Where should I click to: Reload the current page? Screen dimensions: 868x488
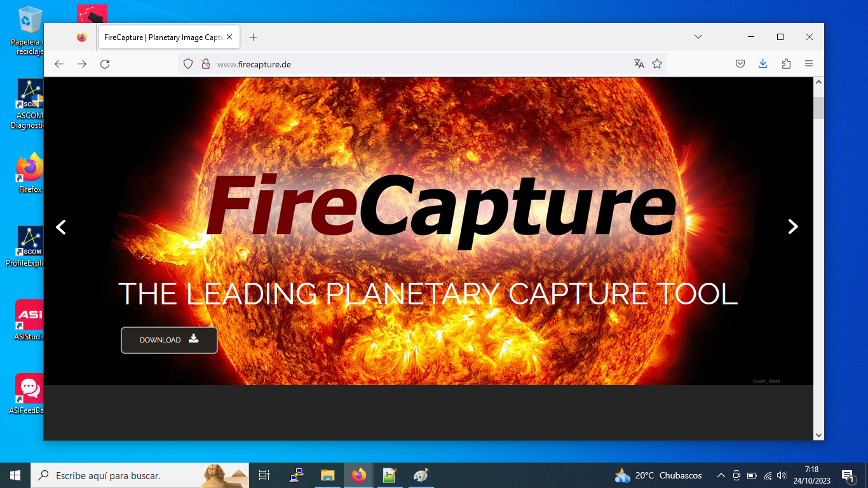click(105, 64)
